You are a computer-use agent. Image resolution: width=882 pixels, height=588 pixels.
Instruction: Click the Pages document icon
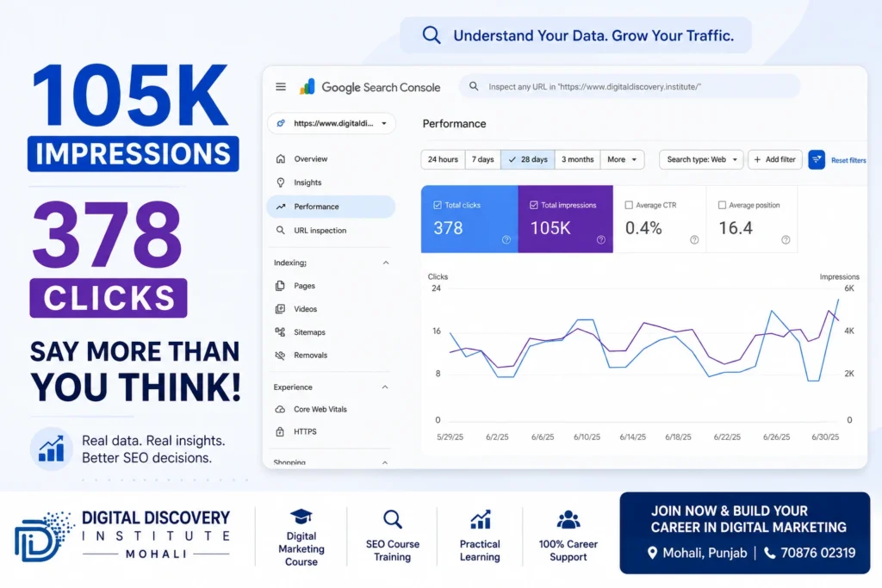pyautogui.click(x=280, y=286)
